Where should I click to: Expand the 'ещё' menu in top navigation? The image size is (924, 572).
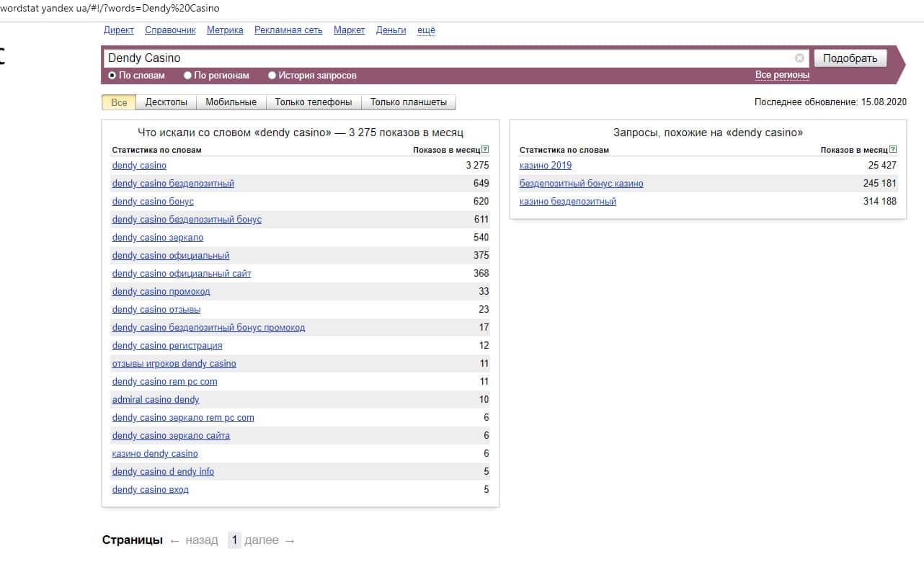(x=426, y=30)
